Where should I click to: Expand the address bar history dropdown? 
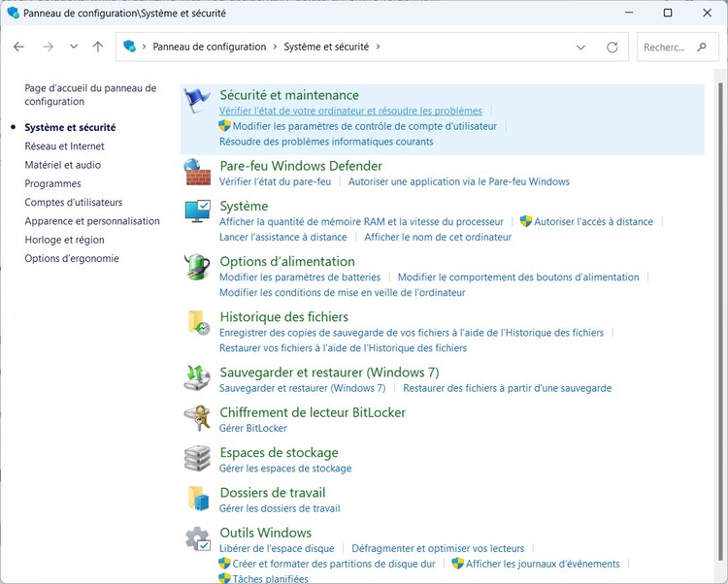tap(580, 47)
